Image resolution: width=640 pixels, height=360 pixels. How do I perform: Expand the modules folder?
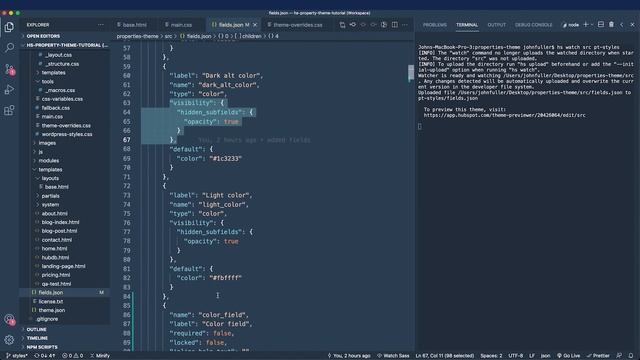[x=49, y=160]
